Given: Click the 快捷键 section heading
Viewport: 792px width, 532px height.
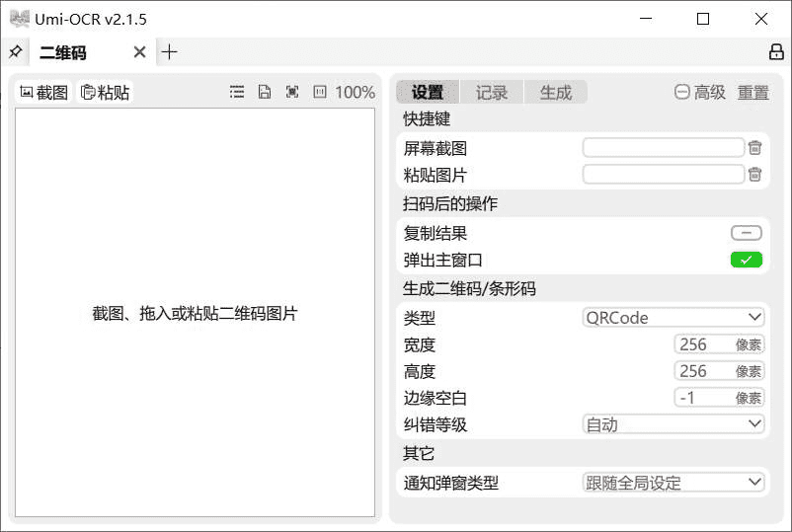Looking at the screenshot, I should point(427,119).
